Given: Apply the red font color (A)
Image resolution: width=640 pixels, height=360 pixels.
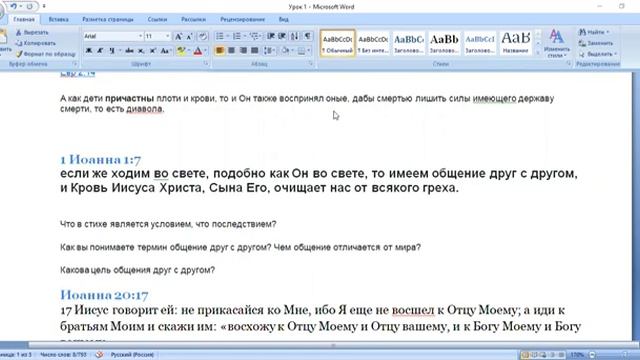Looking at the screenshot, I should [198, 51].
